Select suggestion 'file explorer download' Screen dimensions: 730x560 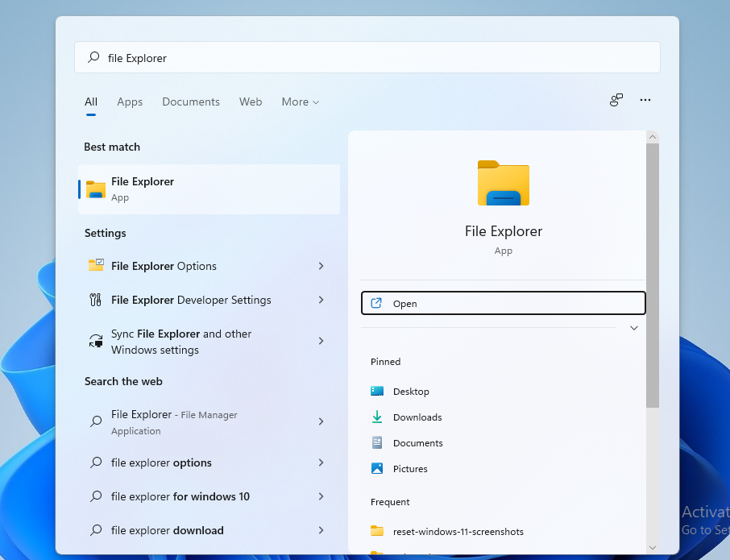tap(209, 530)
